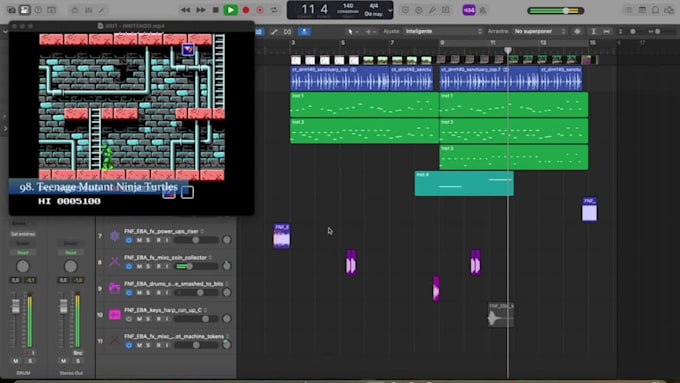Click the 140 tempo value

(348, 6)
